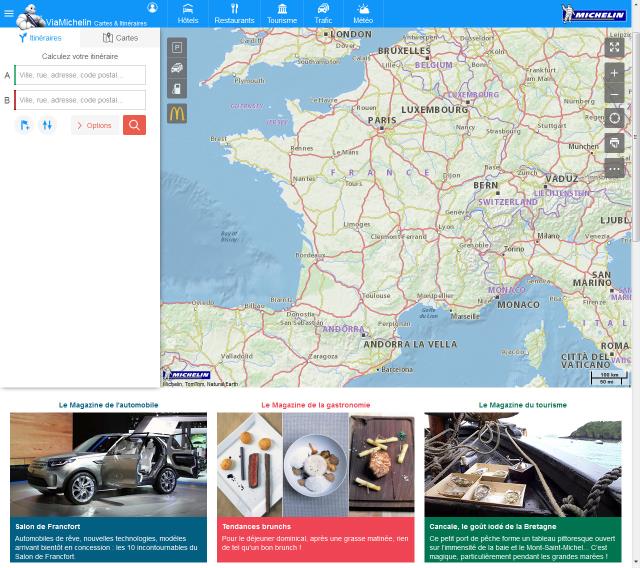Screen dimensions: 640x568
Task: Open the Salon de Francfort car image
Action: 109,465
